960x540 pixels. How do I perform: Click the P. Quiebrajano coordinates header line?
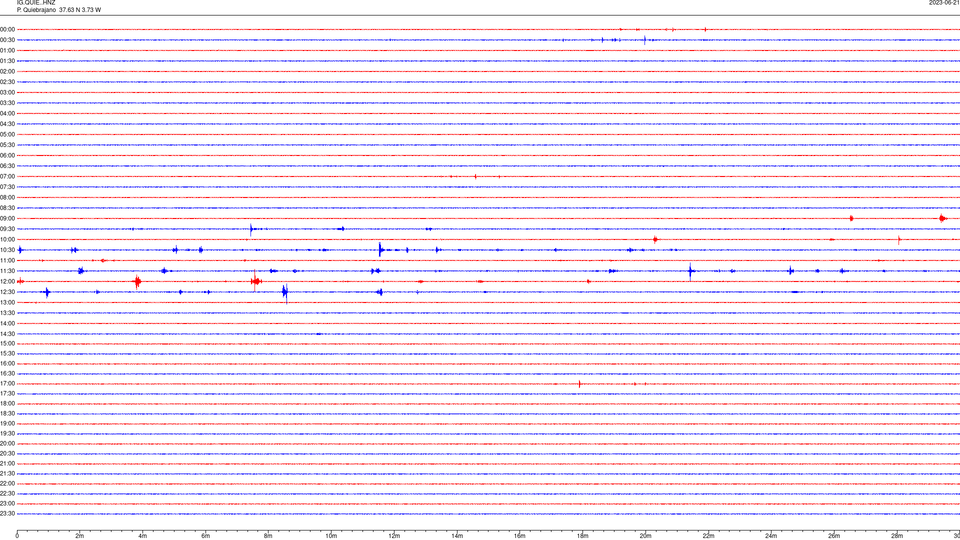coord(59,10)
